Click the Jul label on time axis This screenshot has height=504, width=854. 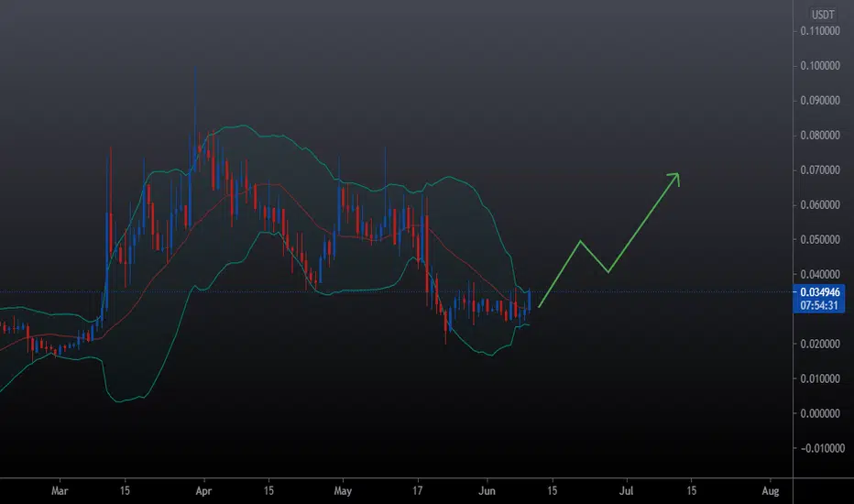[626, 491]
